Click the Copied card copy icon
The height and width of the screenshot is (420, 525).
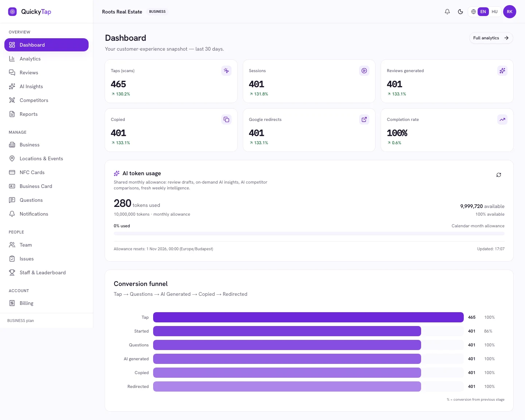[x=226, y=119]
